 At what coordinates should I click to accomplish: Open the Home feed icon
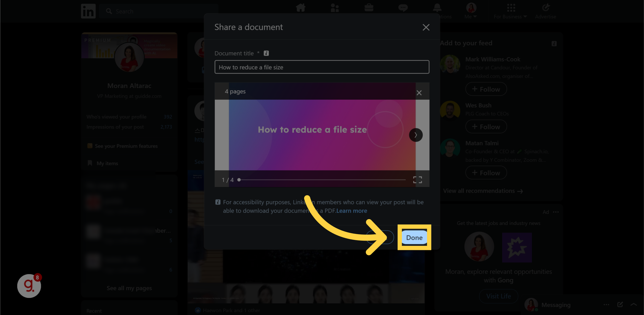click(x=301, y=8)
